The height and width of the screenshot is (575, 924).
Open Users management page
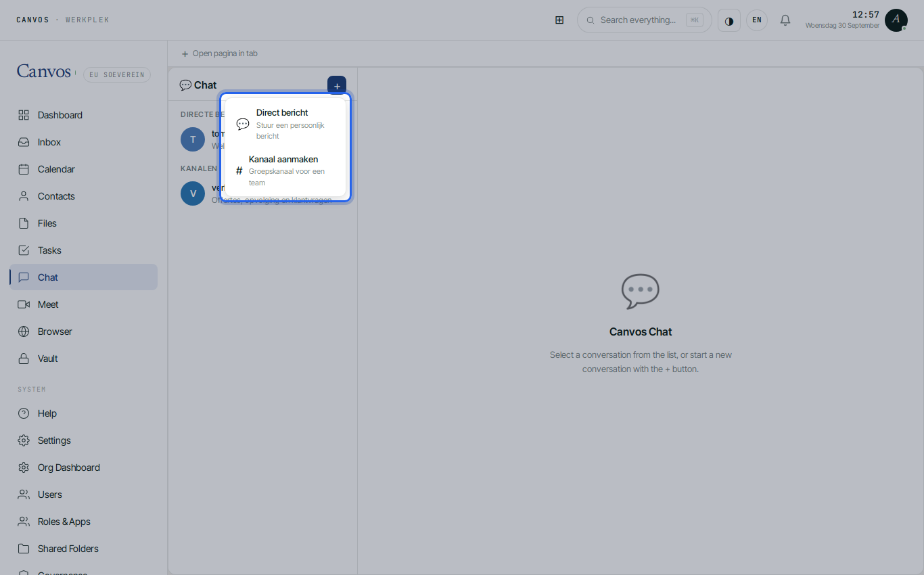click(x=83, y=495)
